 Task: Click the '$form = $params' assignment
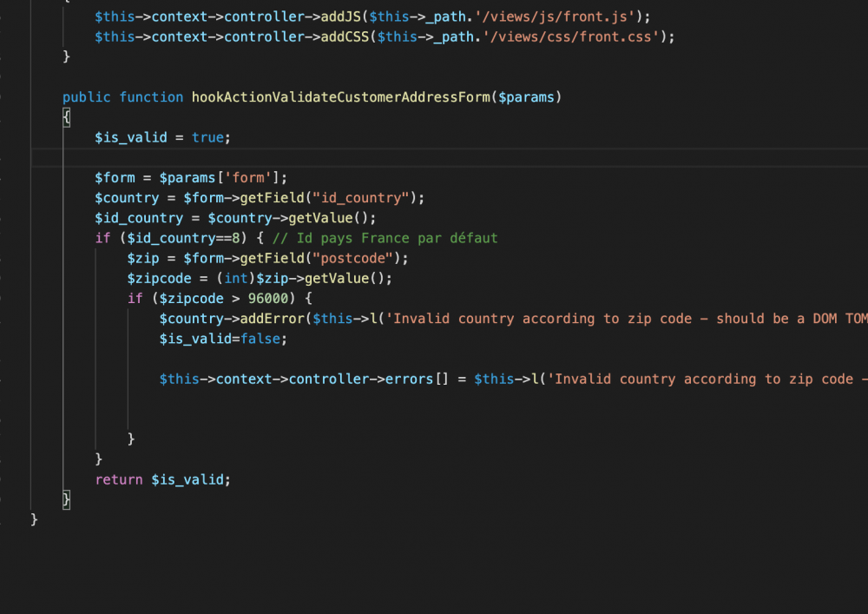(191, 178)
